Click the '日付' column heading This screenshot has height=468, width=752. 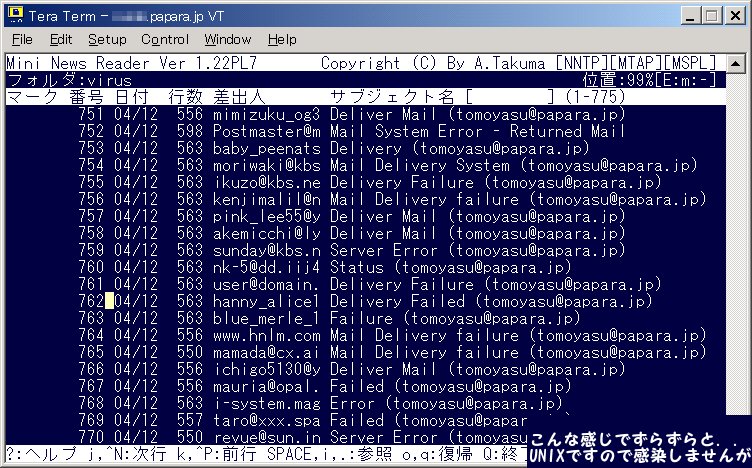tap(132, 97)
